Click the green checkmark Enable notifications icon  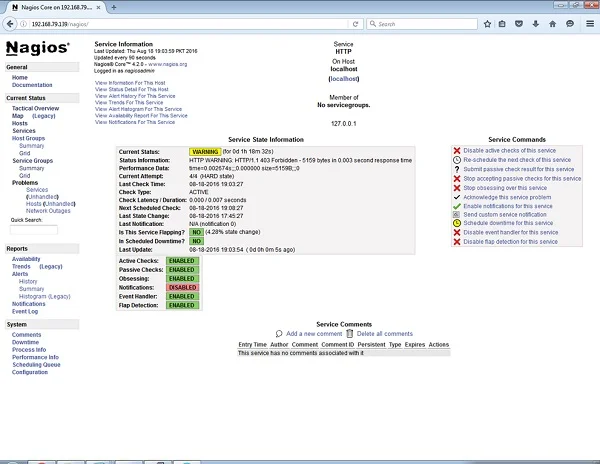click(x=457, y=206)
